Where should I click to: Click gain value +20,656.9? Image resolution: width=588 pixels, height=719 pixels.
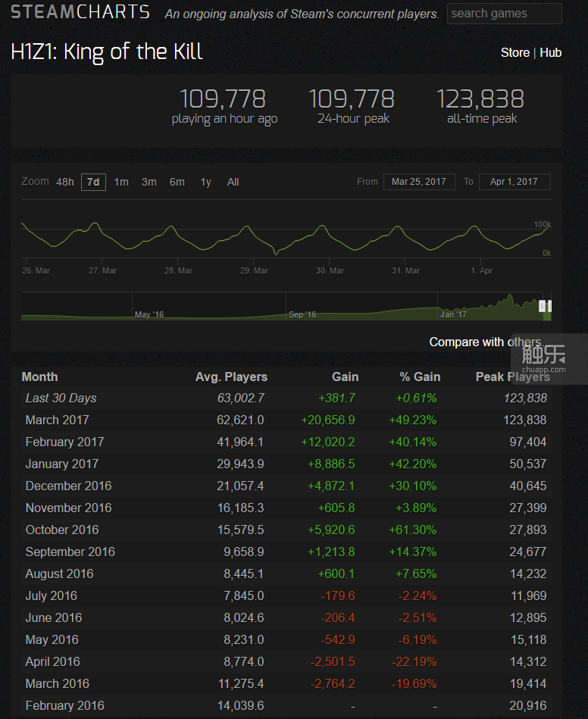click(327, 420)
